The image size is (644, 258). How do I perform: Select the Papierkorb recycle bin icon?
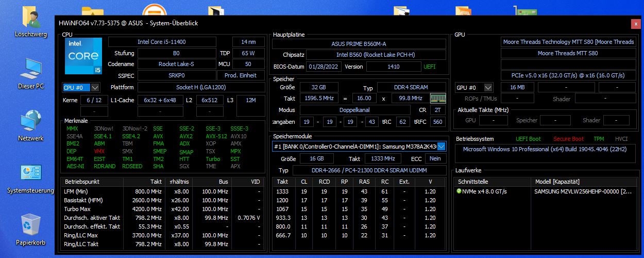tap(31, 230)
